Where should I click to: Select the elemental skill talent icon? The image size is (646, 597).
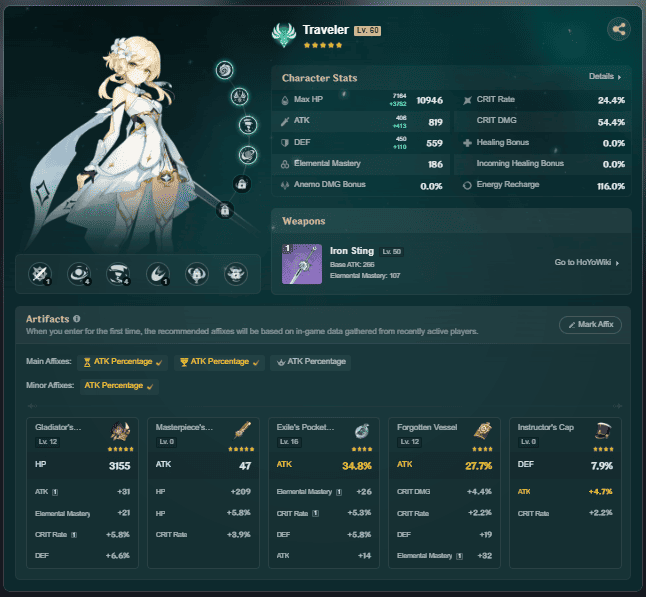click(x=79, y=274)
